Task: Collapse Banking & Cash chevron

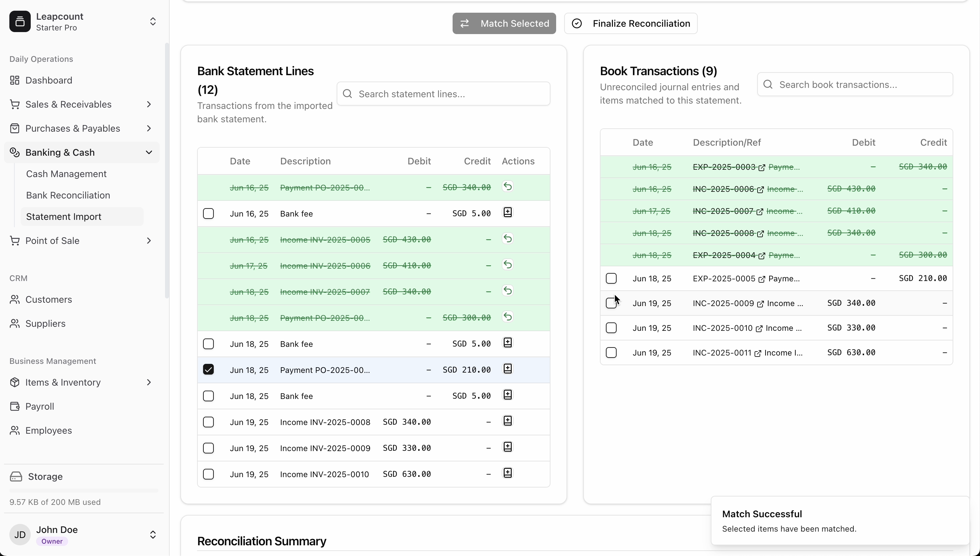Action: pos(149,152)
